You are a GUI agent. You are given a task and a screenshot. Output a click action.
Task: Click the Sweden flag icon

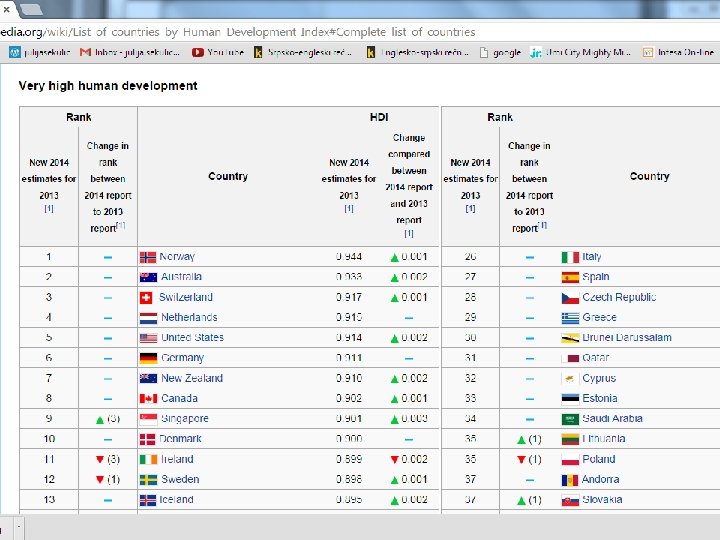148,480
